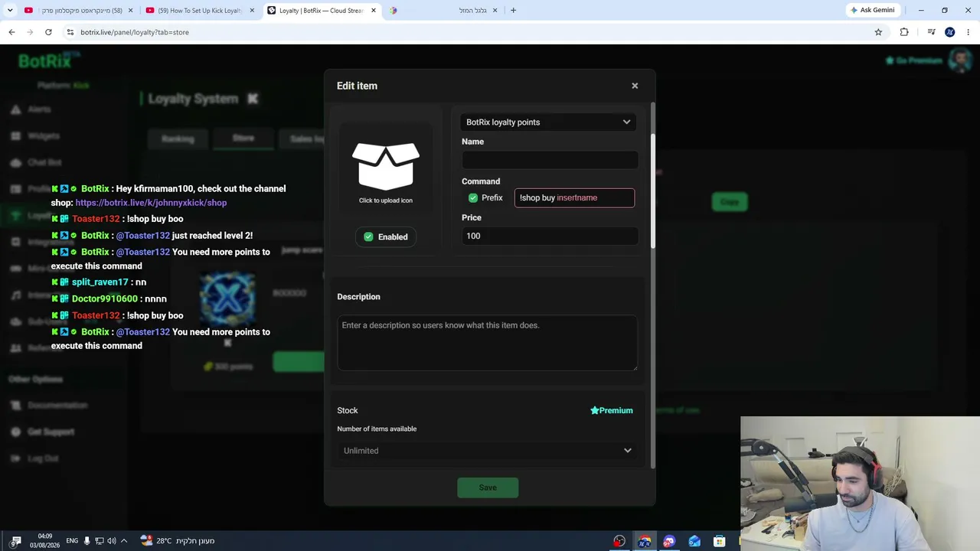Open the taskbar clock showing 04:09
The width and height of the screenshot is (980, 551).
click(45, 541)
